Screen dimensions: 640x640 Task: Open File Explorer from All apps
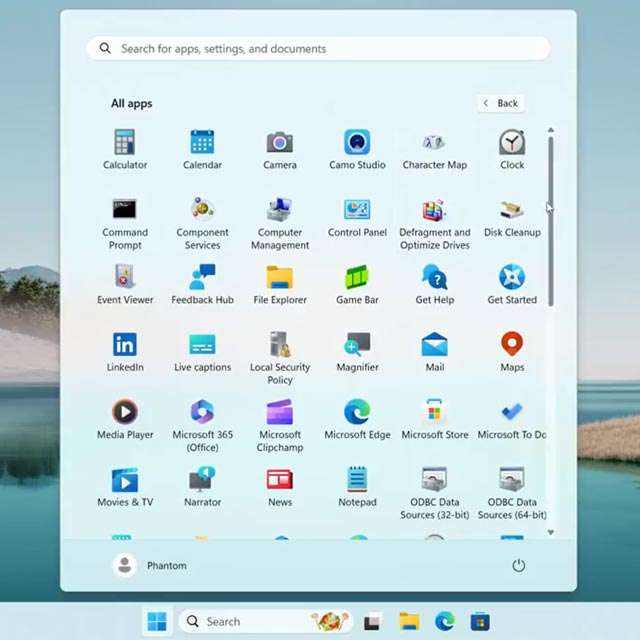(280, 284)
